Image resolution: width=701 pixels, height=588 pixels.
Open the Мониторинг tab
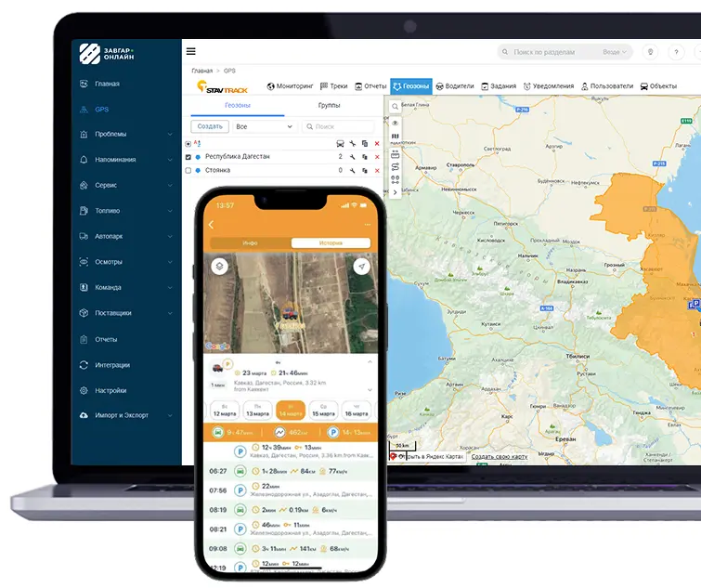tap(291, 86)
